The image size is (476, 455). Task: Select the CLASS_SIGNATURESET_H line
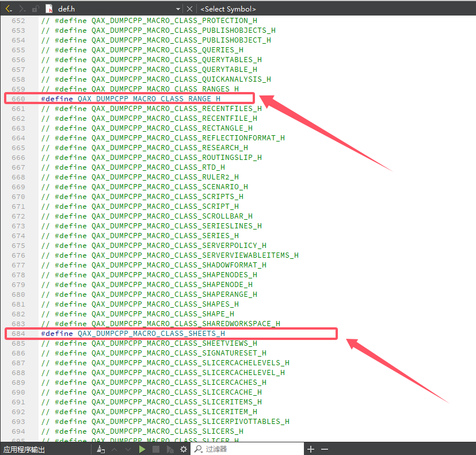pyautogui.click(x=154, y=353)
